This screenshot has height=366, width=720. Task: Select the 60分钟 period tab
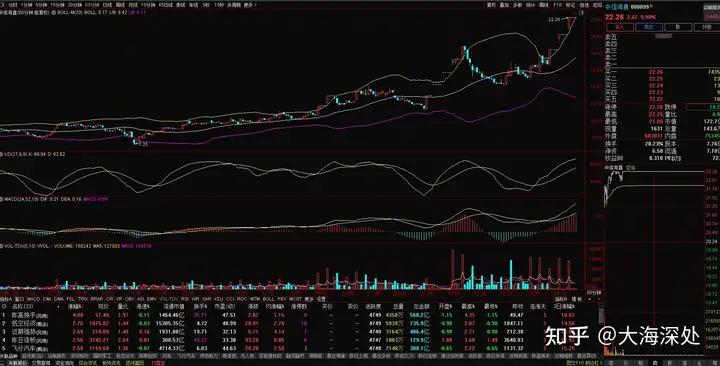[x=92, y=5]
